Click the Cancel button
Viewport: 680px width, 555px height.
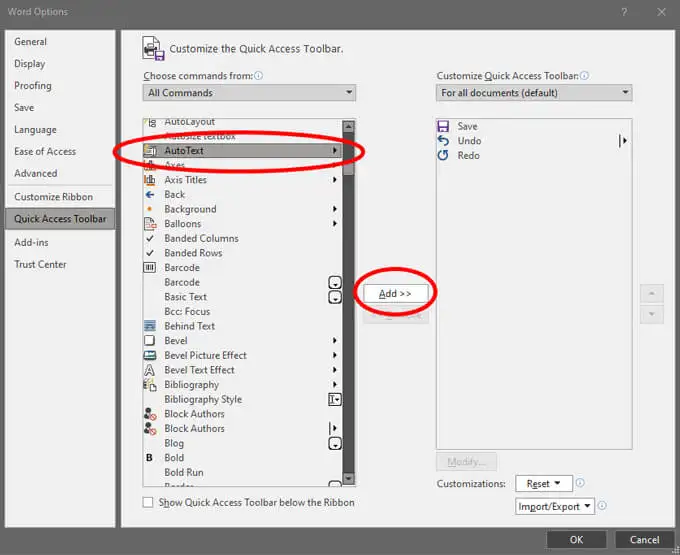pyautogui.click(x=644, y=539)
